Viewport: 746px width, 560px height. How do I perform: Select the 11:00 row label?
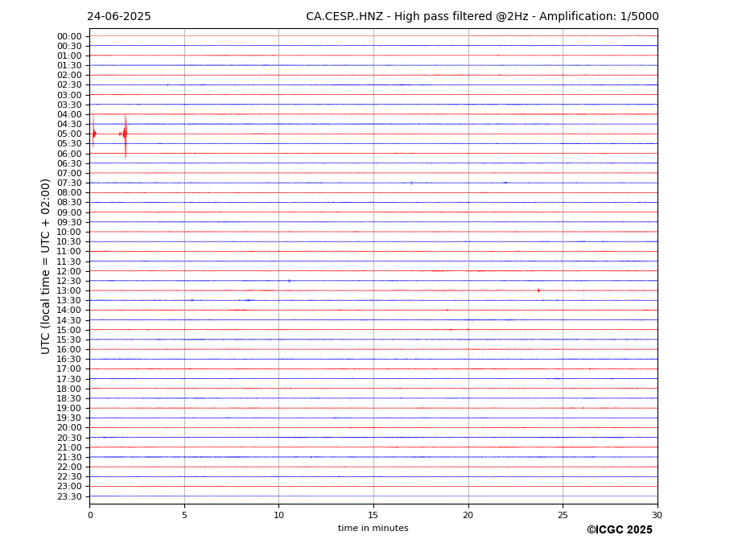pyautogui.click(x=69, y=252)
